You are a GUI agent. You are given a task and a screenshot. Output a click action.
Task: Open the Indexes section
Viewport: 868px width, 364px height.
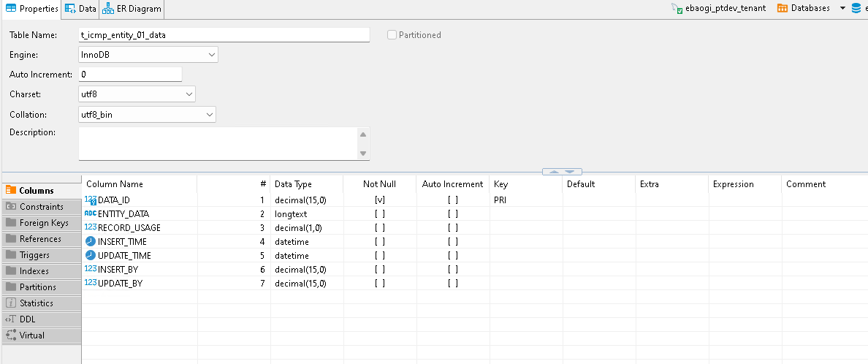[41, 271]
